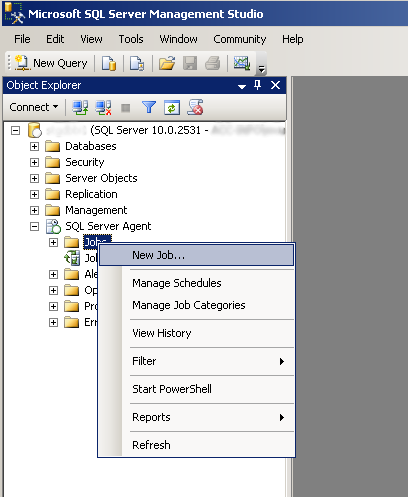Click the Databases folder icon
This screenshot has width=408, height=497.
[53, 146]
